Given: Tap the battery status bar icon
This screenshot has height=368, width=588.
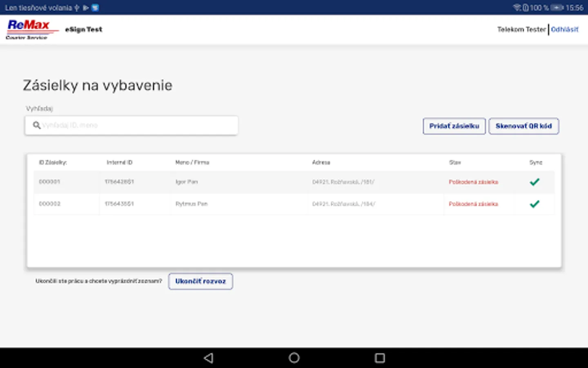Looking at the screenshot, I should pos(557,7).
